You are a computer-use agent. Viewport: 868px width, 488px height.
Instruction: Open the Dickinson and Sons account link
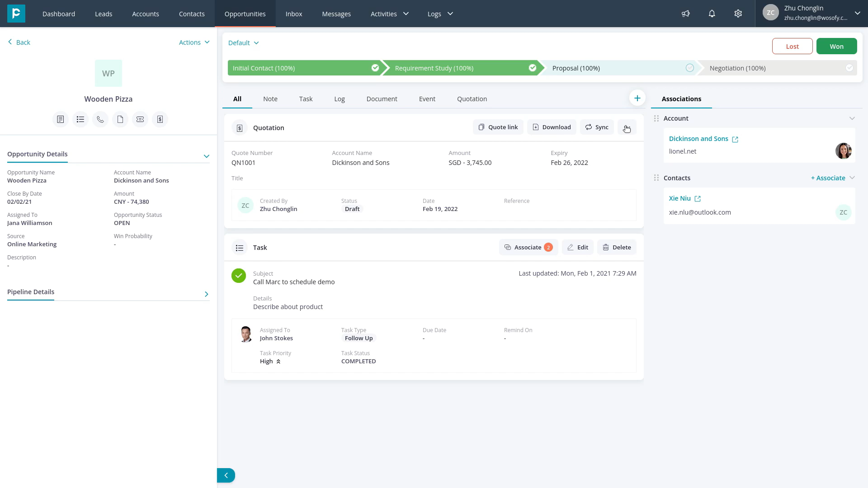[698, 139]
